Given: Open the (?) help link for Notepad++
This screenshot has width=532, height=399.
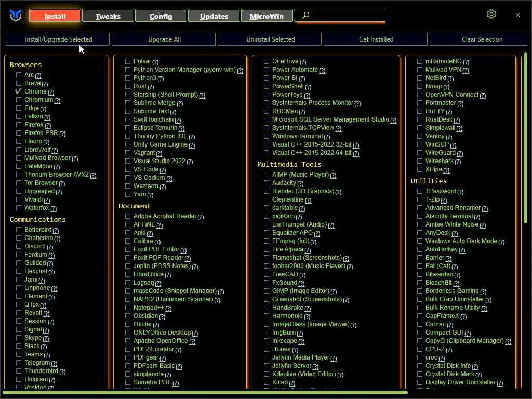Looking at the screenshot, I should 168,309.
